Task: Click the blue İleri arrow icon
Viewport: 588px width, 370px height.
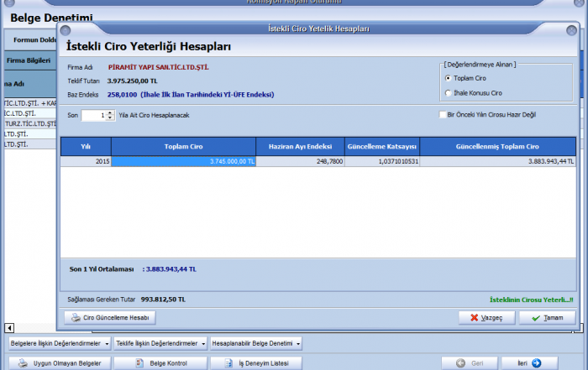Action: coord(536,362)
